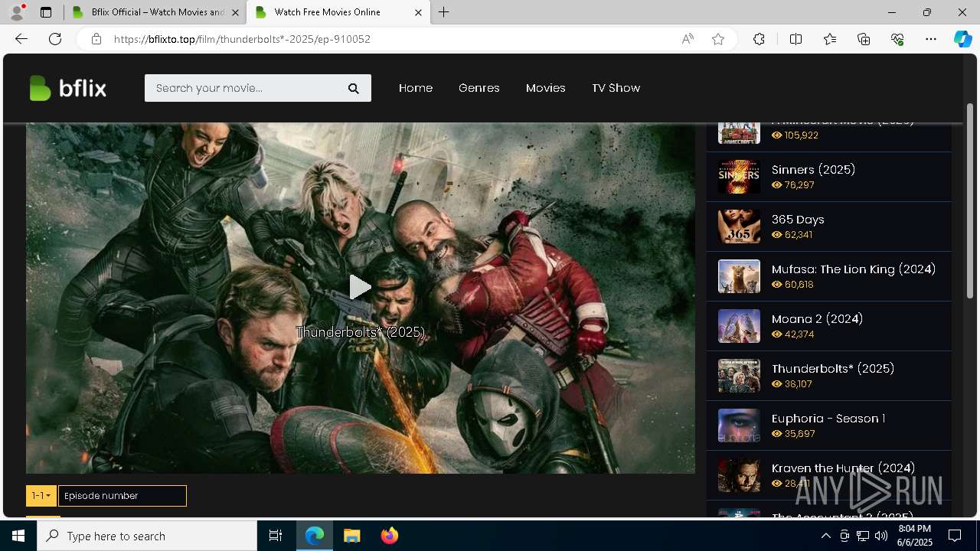Go to Home menu
The height and width of the screenshot is (551, 980).
(416, 88)
